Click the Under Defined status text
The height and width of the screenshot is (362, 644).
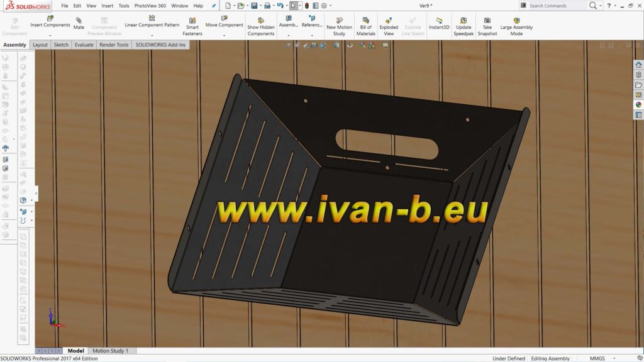pyautogui.click(x=508, y=358)
